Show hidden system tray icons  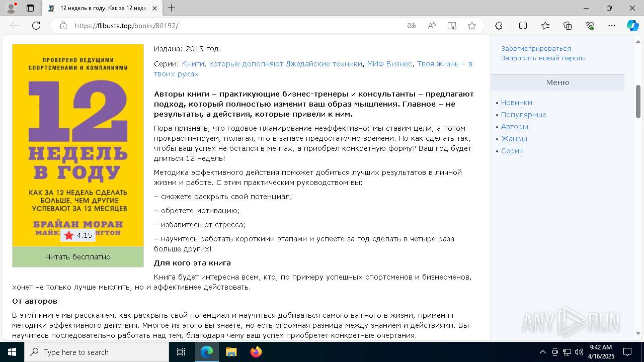point(542,352)
